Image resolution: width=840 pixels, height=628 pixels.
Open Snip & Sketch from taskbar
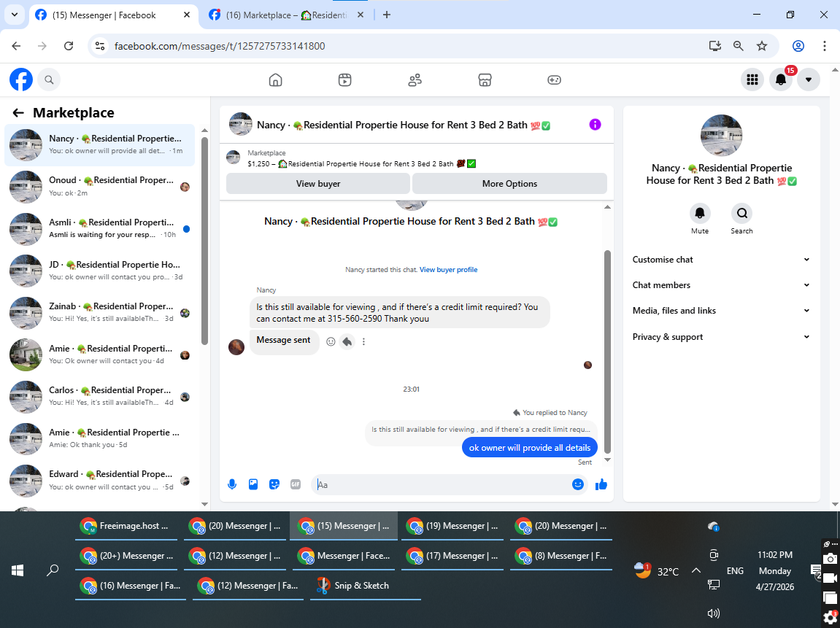click(x=366, y=586)
